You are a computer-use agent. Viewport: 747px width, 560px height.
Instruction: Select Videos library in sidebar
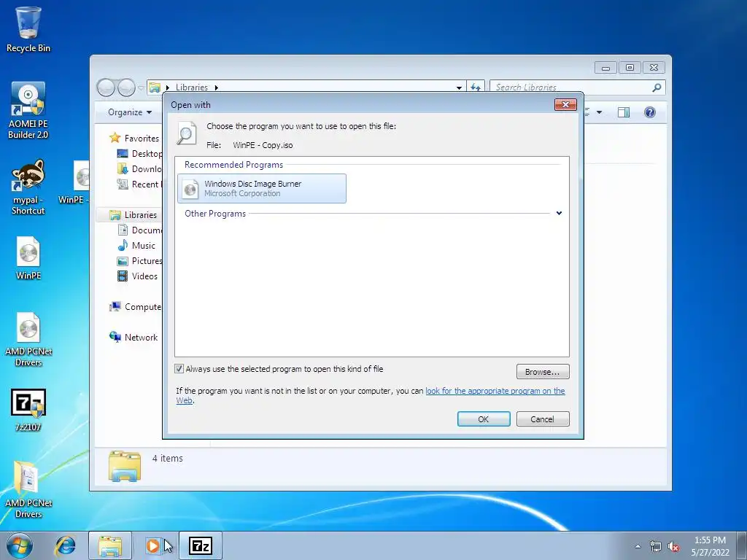point(138,276)
